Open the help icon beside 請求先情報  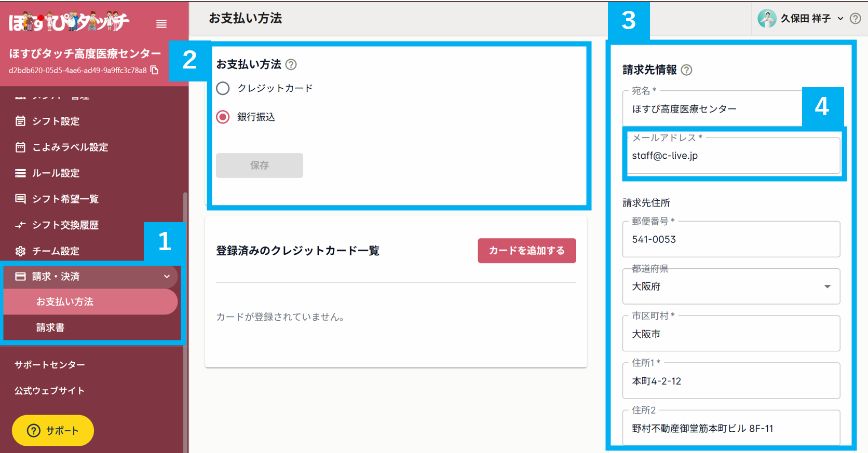tap(686, 70)
